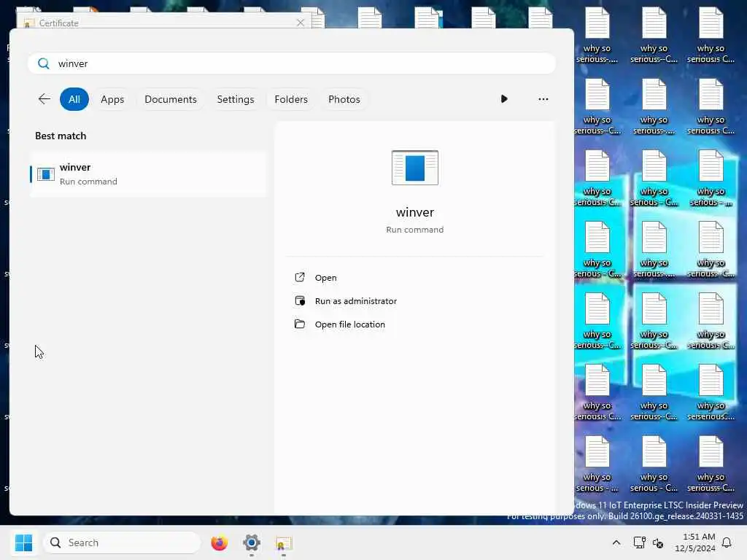Open the clock showing 1:51 AM
The height and width of the screenshot is (560, 747).
click(695, 542)
